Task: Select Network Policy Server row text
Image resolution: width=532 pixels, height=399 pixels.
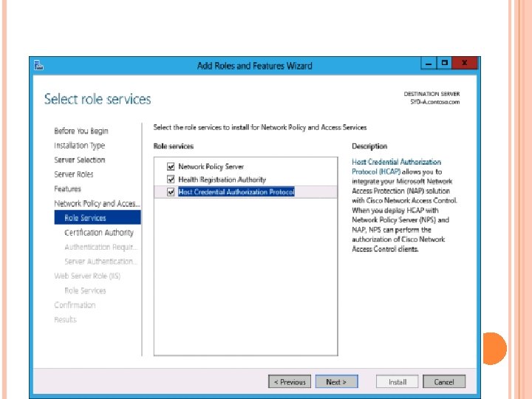Action: pyautogui.click(x=211, y=166)
